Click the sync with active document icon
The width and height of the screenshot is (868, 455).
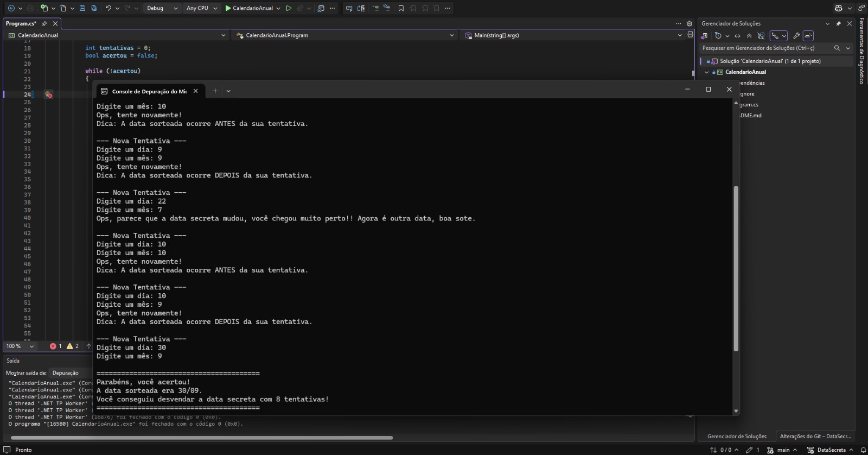737,36
